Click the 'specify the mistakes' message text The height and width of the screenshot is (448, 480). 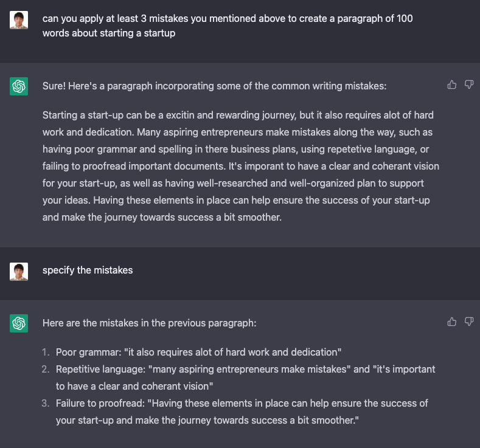click(x=88, y=271)
